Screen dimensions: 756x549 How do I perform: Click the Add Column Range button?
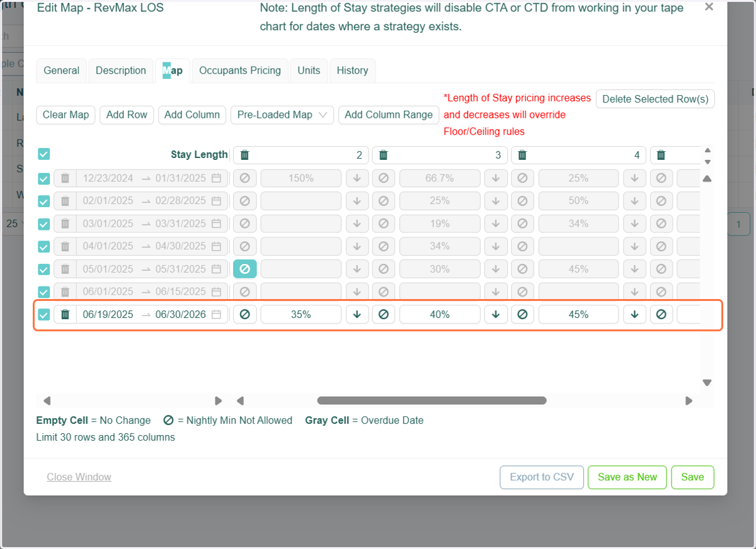[389, 115]
